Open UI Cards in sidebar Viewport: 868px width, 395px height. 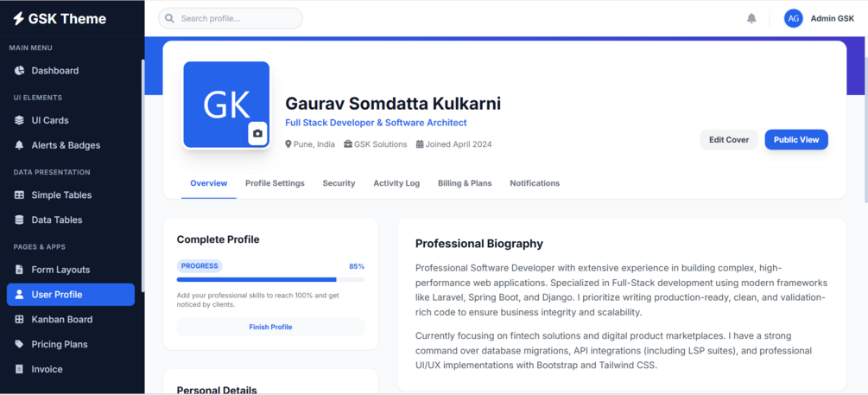click(x=71, y=120)
